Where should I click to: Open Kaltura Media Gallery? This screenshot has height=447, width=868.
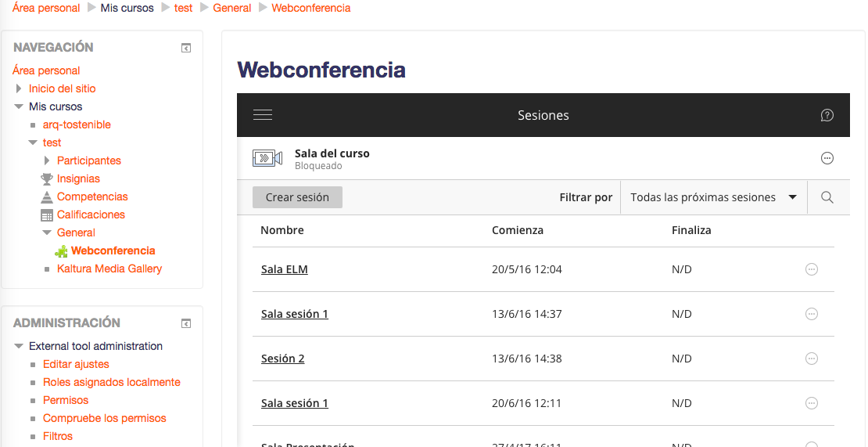point(109,269)
